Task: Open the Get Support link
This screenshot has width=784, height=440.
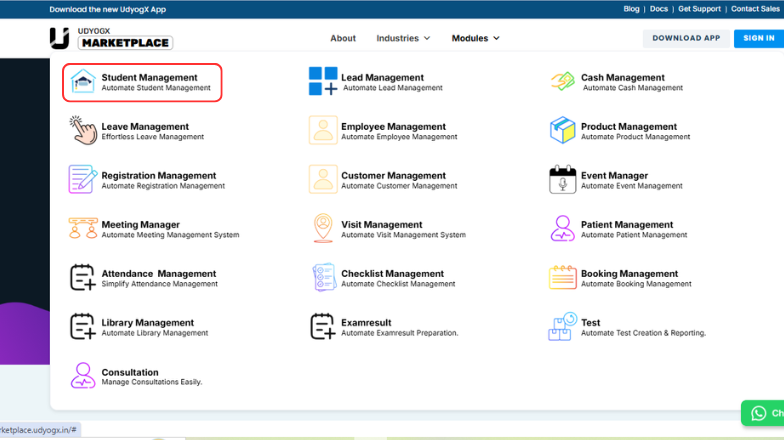Action: pos(699,9)
